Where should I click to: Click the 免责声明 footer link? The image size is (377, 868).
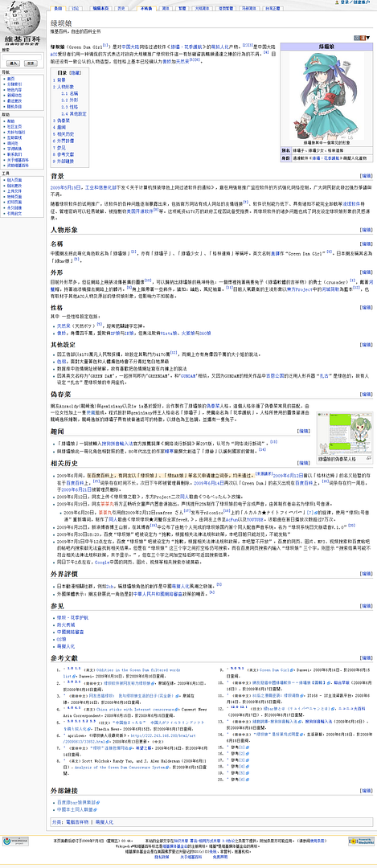(220, 857)
